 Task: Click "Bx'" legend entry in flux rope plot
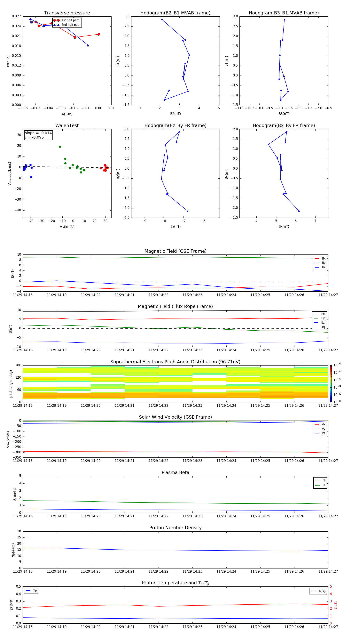[x=320, y=314]
